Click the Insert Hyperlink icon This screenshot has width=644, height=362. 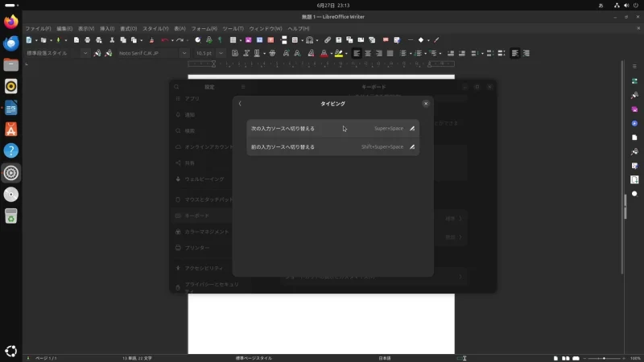(328, 39)
